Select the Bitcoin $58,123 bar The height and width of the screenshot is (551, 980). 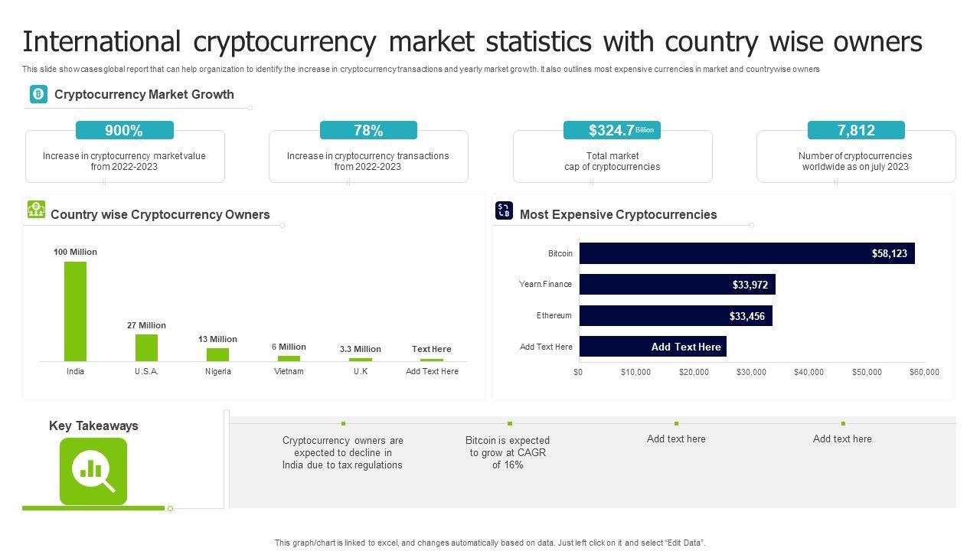click(746, 253)
